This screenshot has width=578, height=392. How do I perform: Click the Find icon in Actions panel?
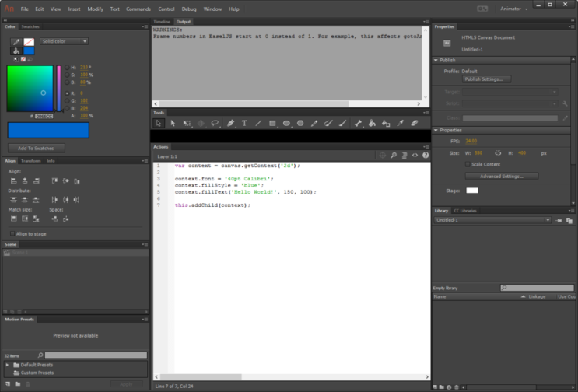tap(394, 156)
